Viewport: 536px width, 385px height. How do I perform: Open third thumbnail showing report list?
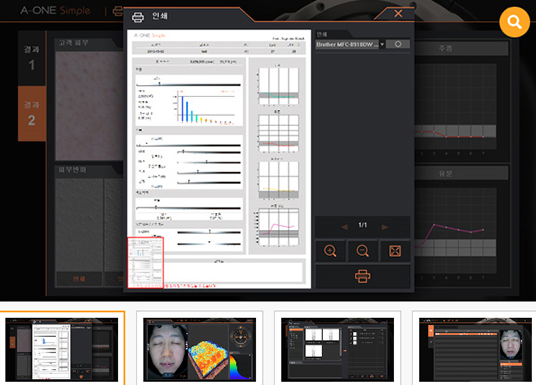point(337,349)
